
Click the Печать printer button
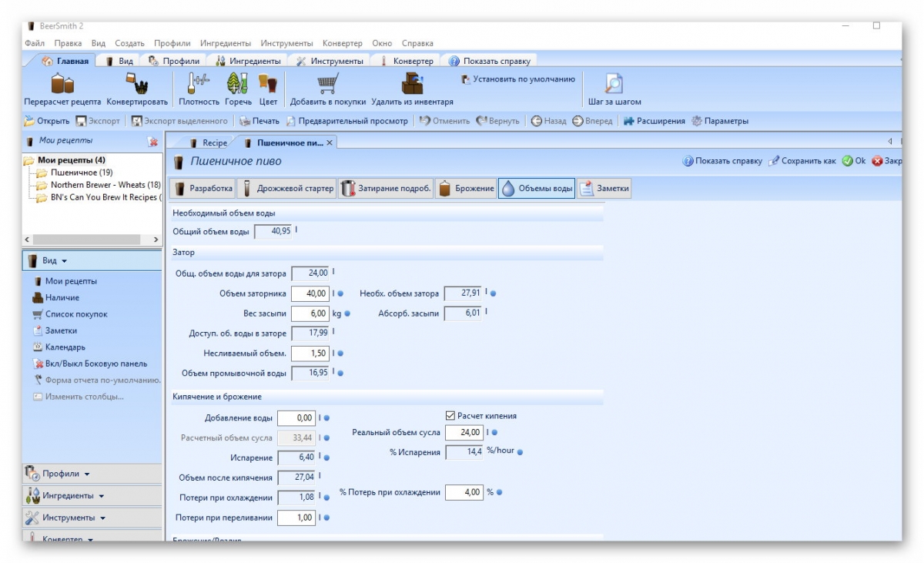point(259,121)
